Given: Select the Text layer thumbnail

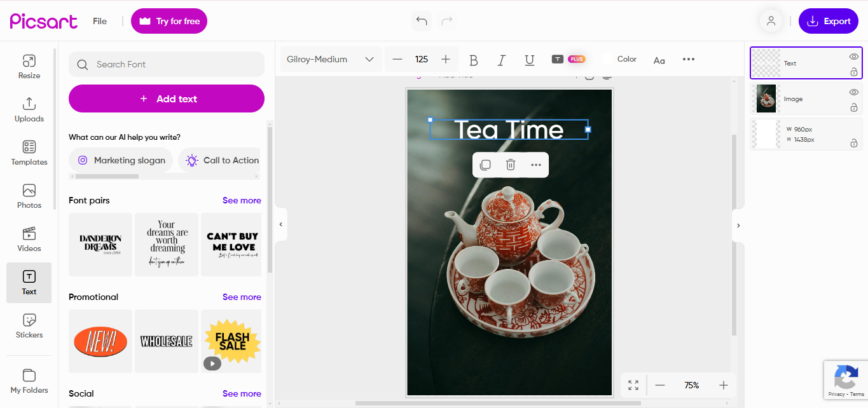Looking at the screenshot, I should 766,63.
